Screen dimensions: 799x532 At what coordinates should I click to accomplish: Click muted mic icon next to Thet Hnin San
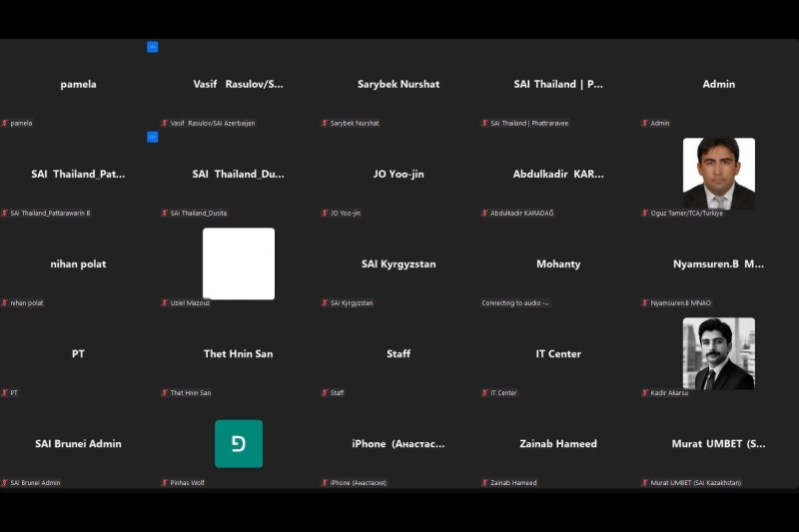point(165,393)
